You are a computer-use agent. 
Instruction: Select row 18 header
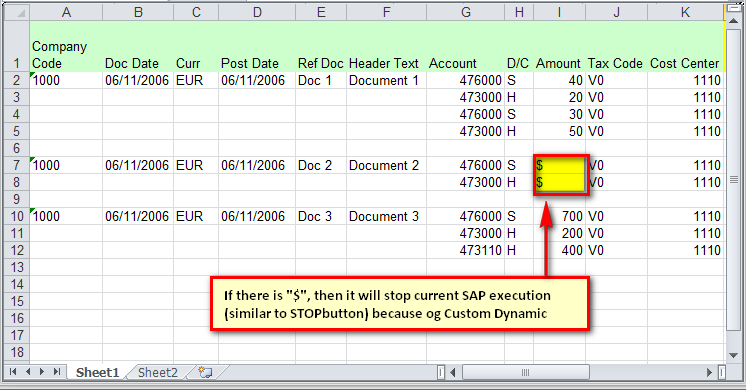17,352
